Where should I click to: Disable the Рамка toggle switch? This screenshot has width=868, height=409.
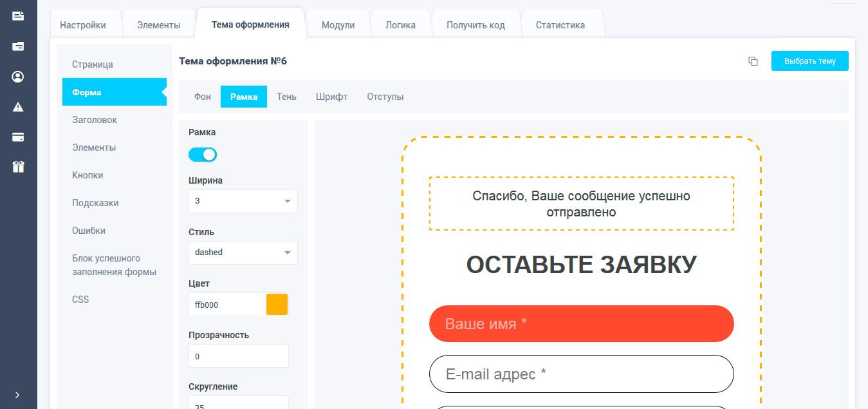click(202, 155)
